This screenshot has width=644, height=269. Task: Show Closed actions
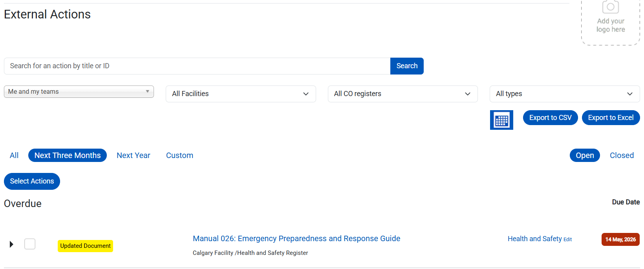(622, 155)
